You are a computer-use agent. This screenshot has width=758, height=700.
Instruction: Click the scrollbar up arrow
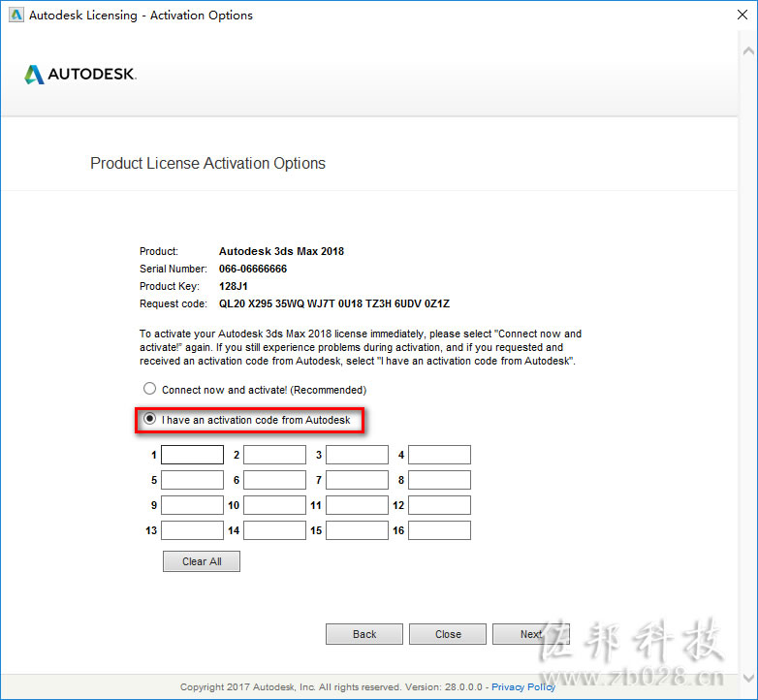click(748, 50)
